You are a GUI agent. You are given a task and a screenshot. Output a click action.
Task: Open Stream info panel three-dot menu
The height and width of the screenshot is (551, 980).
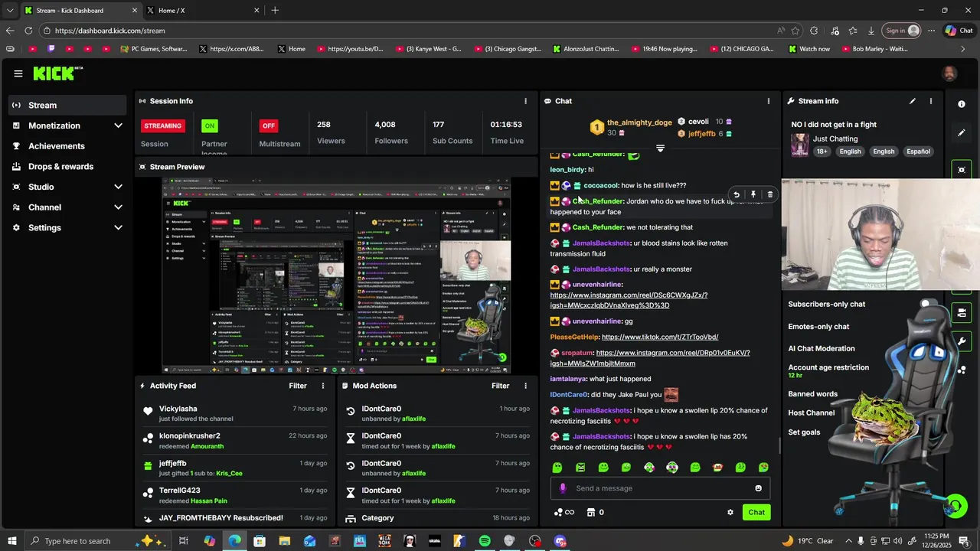pos(931,101)
